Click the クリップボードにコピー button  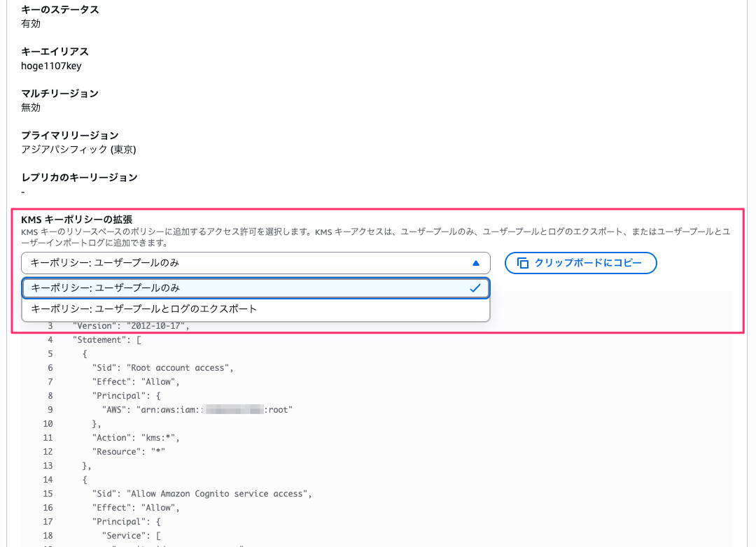tap(580, 263)
